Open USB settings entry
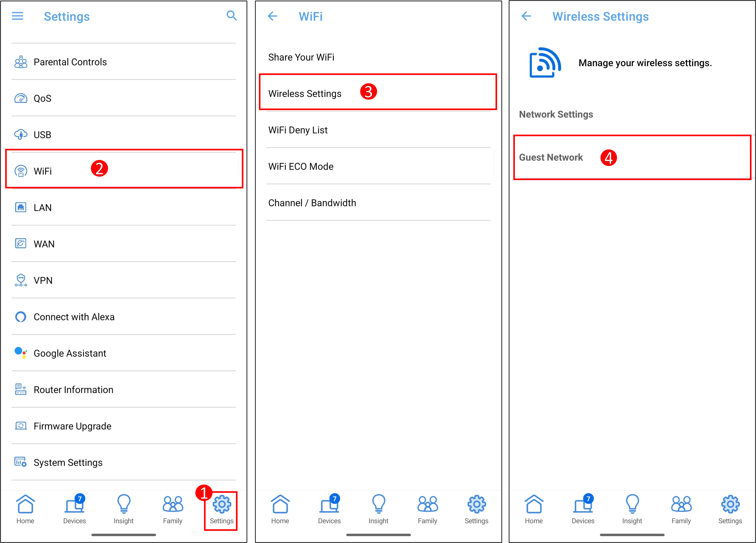Screen dimensions: 756x543 (42, 135)
